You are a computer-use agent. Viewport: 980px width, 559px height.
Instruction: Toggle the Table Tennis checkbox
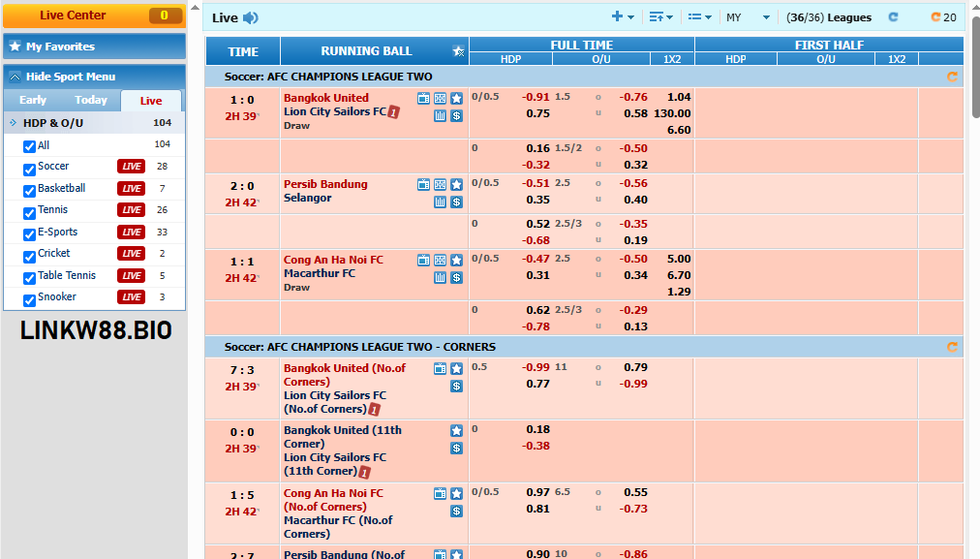pyautogui.click(x=29, y=276)
